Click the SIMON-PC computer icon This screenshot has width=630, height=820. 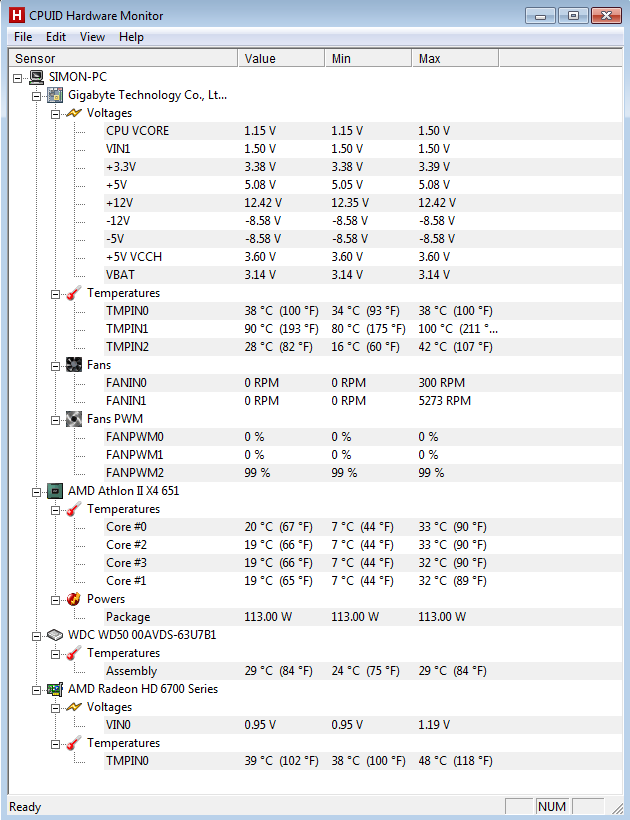37,77
